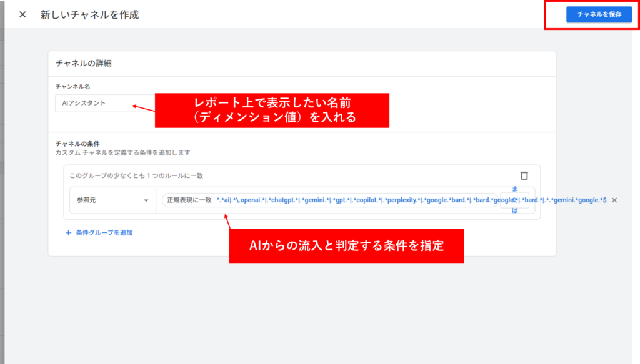Remove the condition with the X icon

[x=614, y=200]
